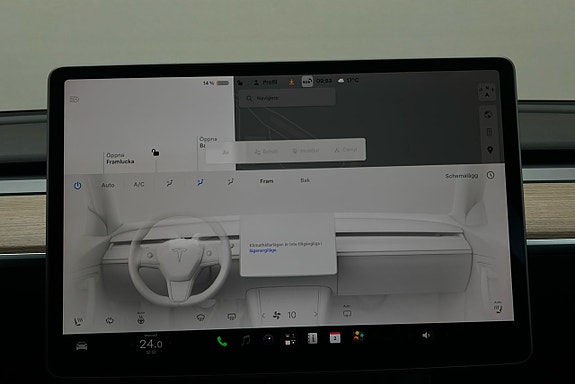
Task: Select Av in climate keep popup
Action: click(x=226, y=152)
